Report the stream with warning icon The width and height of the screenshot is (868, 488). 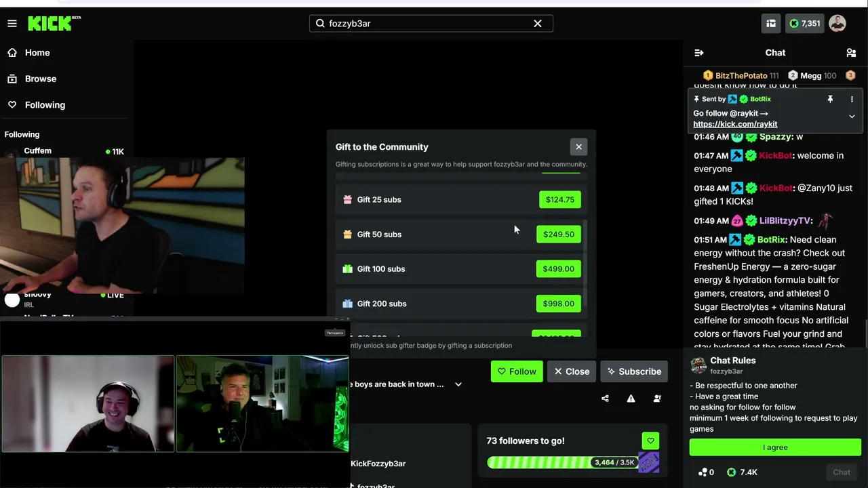click(x=631, y=399)
